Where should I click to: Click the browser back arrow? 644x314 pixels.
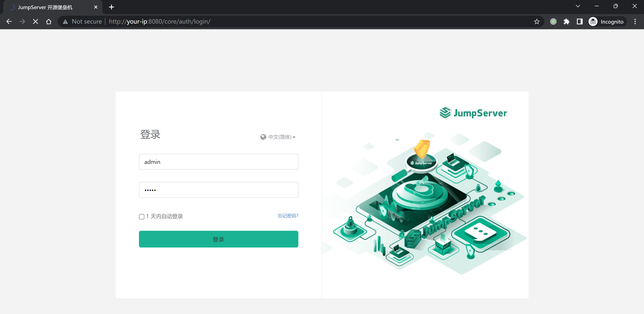tap(9, 21)
